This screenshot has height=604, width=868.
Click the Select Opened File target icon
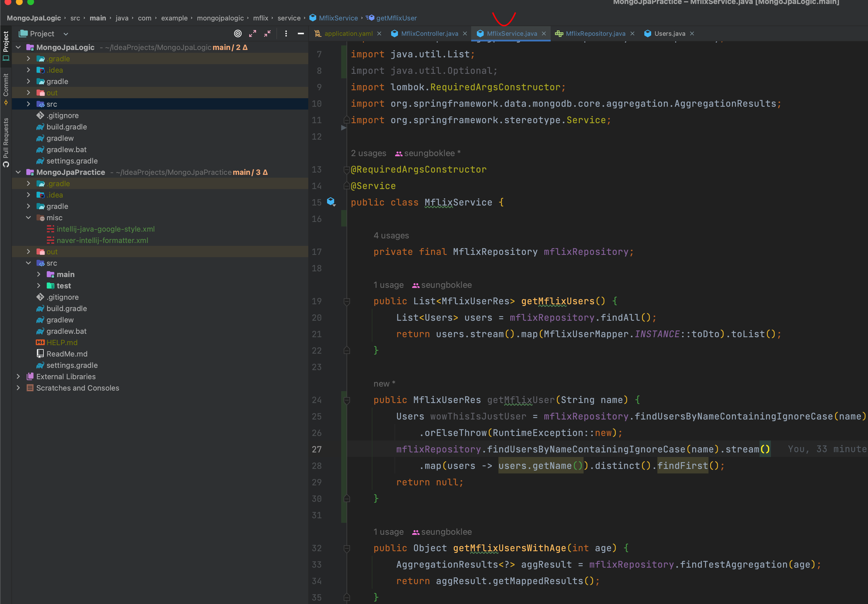237,34
